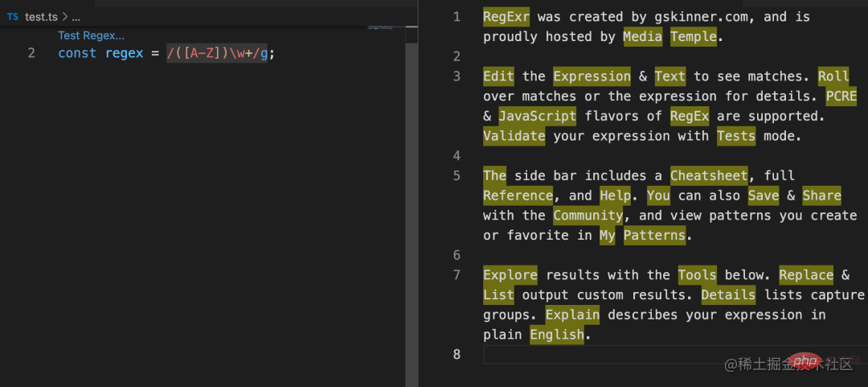868x387 pixels.
Task: Click the highlighted word "Explain"
Action: point(572,315)
